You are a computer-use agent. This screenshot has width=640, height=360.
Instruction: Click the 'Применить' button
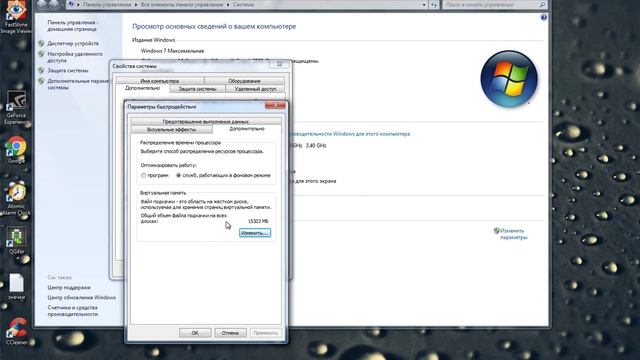[266, 333]
